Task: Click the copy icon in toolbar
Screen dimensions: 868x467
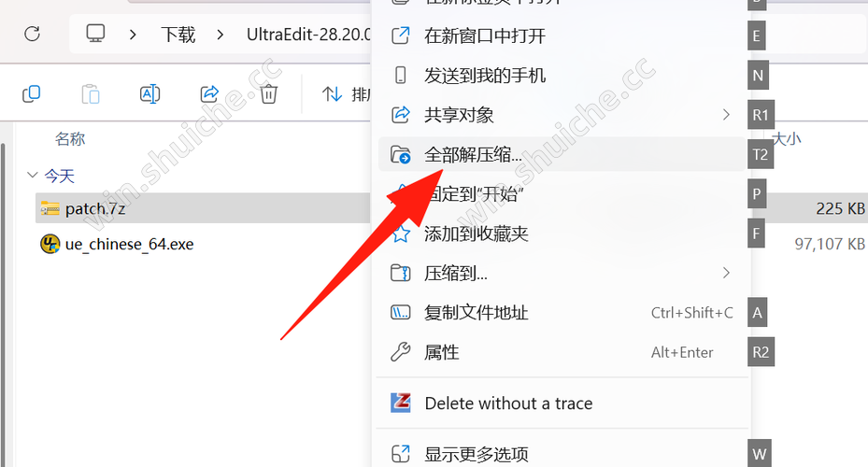Action: point(31,94)
